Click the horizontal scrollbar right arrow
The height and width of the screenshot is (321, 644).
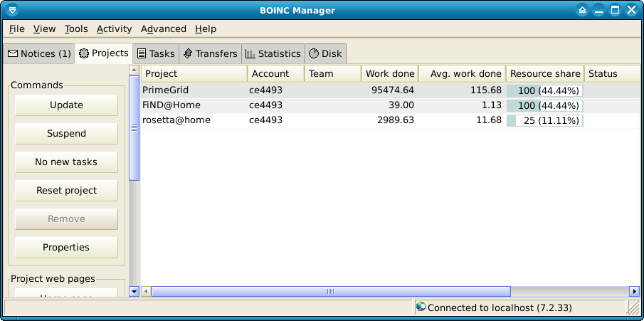pyautogui.click(x=635, y=291)
